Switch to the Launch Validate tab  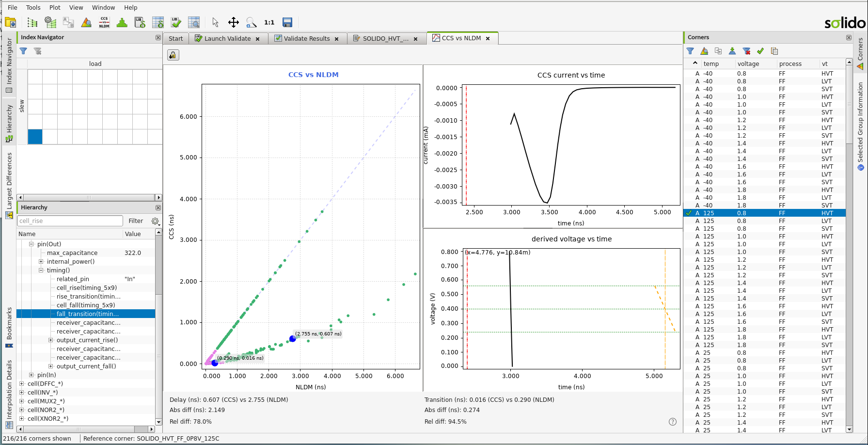click(x=227, y=39)
